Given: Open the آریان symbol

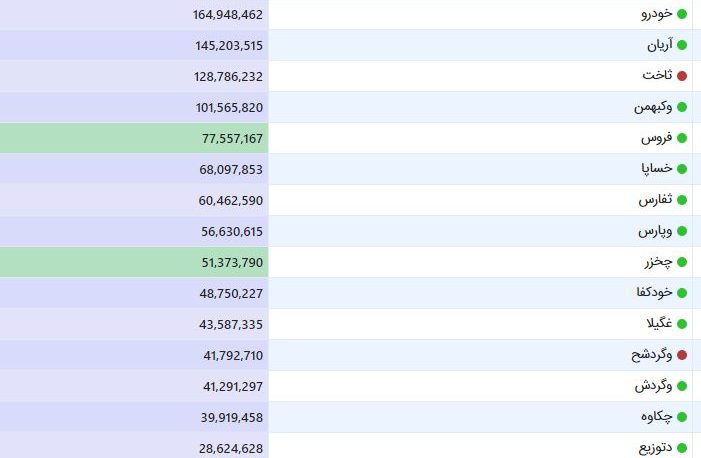Looking at the screenshot, I should point(660,45).
